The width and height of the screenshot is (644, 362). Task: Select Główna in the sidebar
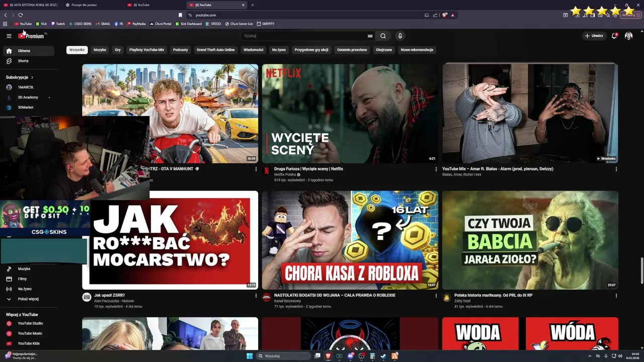[28, 51]
